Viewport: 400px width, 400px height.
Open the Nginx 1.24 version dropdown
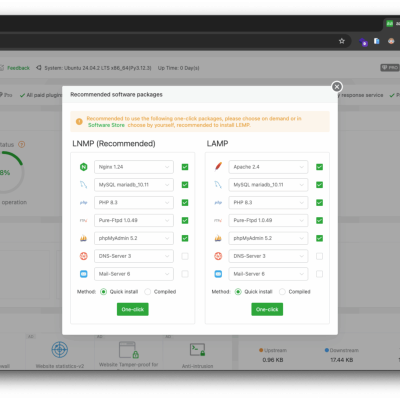(134, 167)
